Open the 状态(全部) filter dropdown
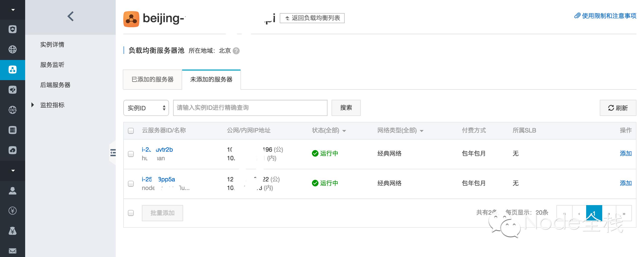The width and height of the screenshot is (644, 257). tap(329, 131)
